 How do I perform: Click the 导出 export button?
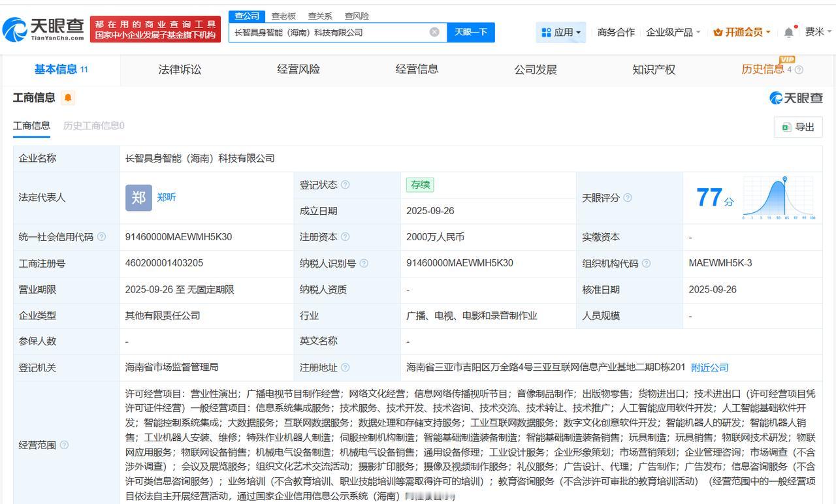tap(798, 127)
